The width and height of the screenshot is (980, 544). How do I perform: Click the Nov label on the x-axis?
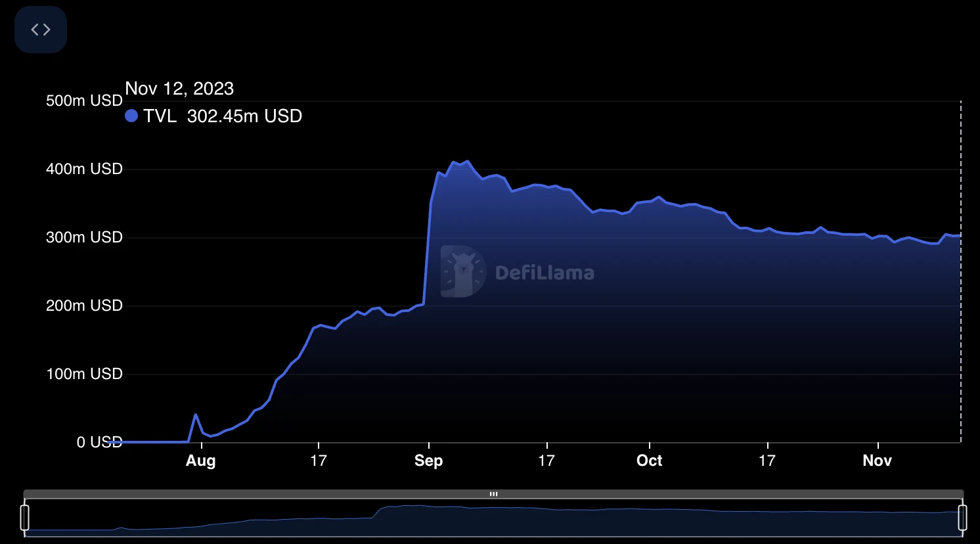pos(877,461)
